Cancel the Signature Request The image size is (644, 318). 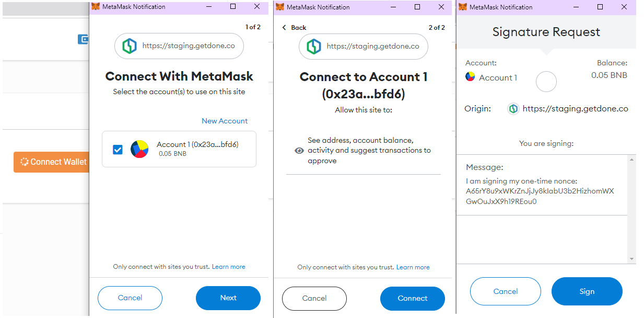coord(505,291)
